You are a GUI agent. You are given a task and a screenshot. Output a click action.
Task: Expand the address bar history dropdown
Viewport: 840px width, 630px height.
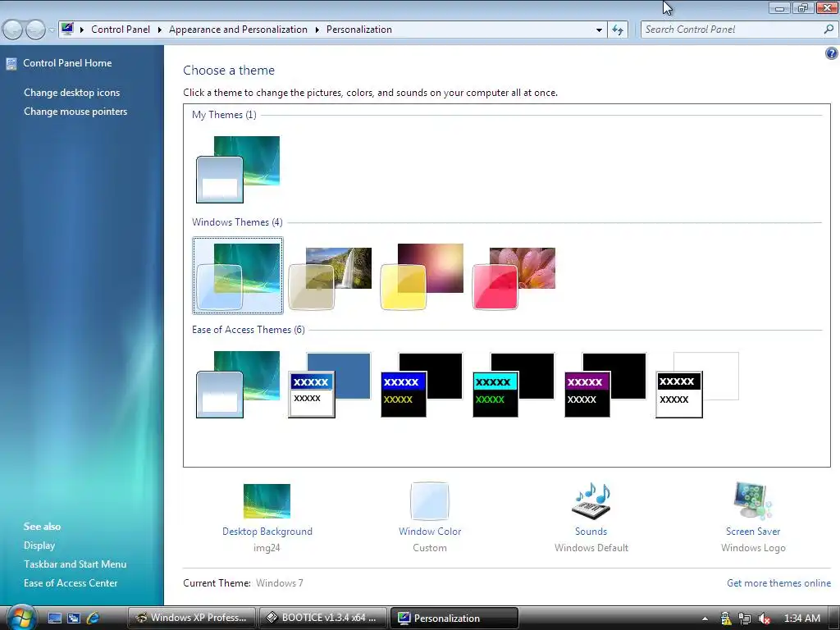(599, 30)
